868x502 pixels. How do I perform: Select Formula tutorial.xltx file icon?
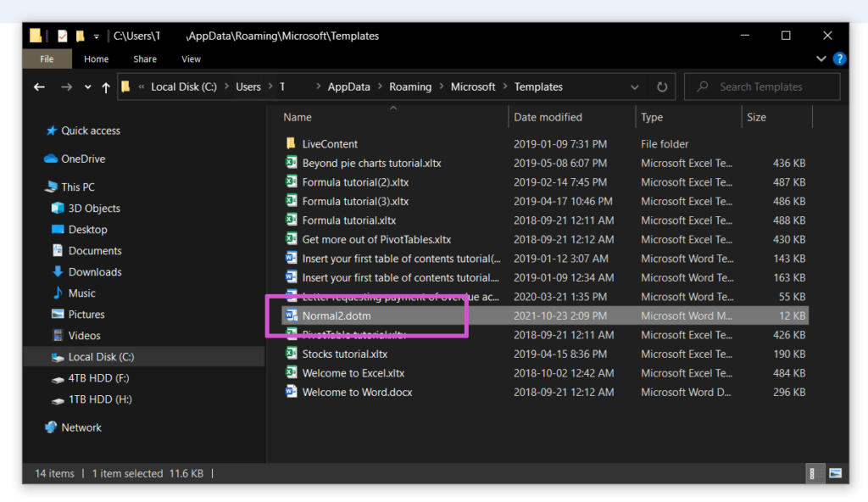[291, 220]
